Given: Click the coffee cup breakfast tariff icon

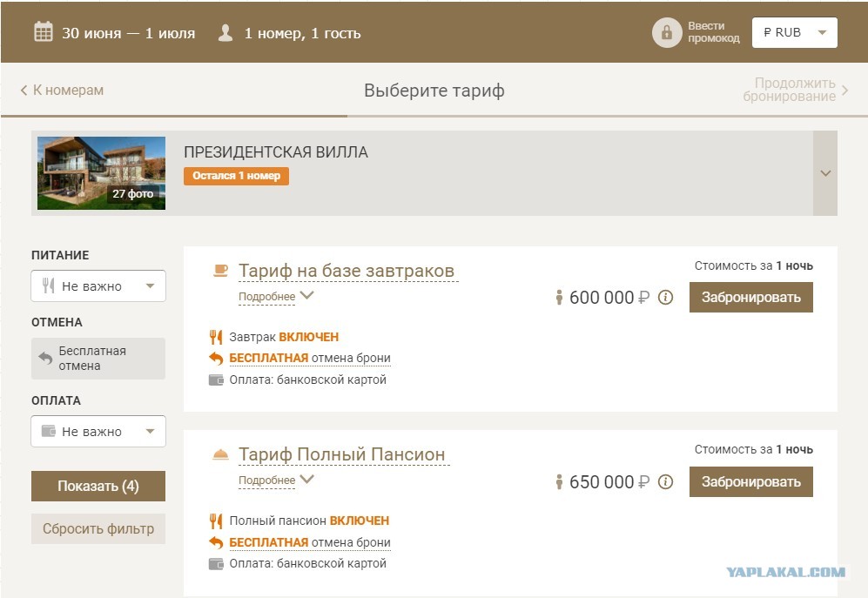Looking at the screenshot, I should (220, 270).
